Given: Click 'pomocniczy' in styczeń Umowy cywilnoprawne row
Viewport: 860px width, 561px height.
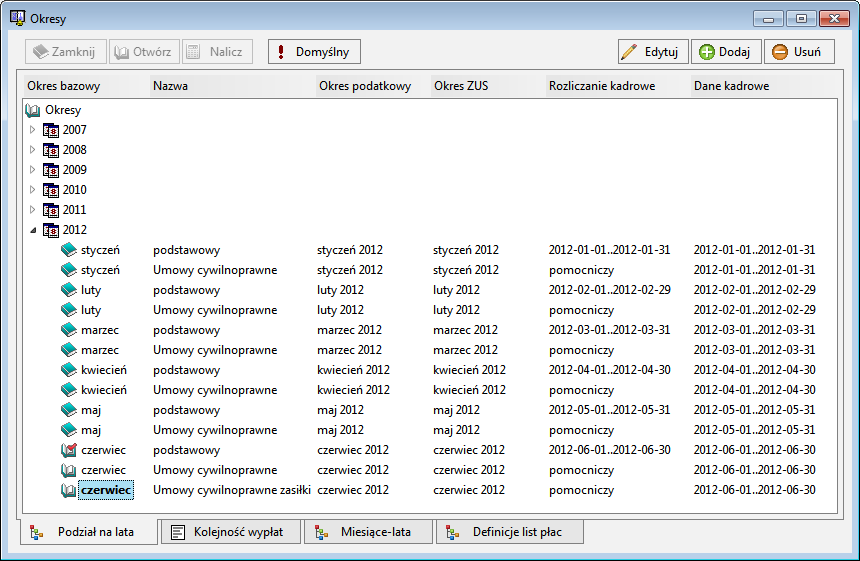Looking at the screenshot, I should [581, 270].
